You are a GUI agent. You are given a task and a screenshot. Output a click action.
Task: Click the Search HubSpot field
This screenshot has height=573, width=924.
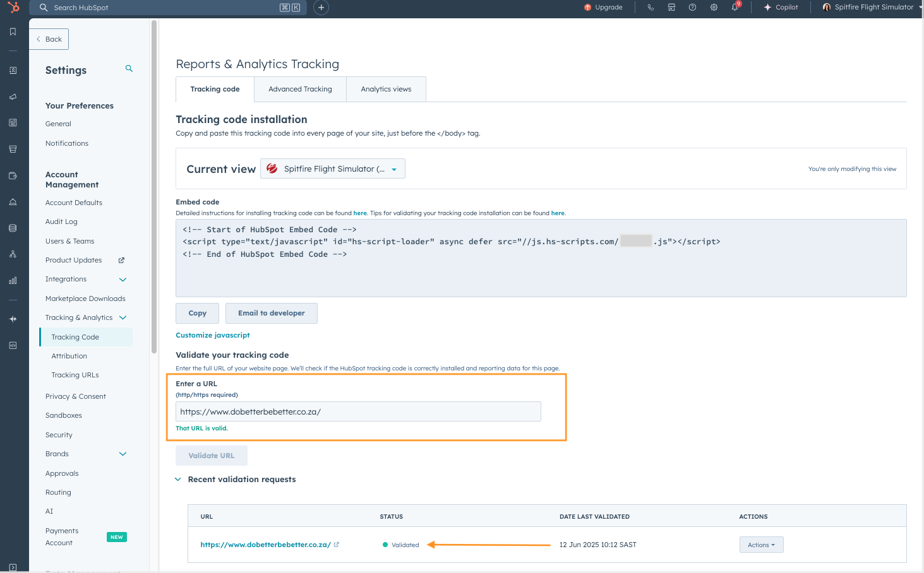(168, 8)
